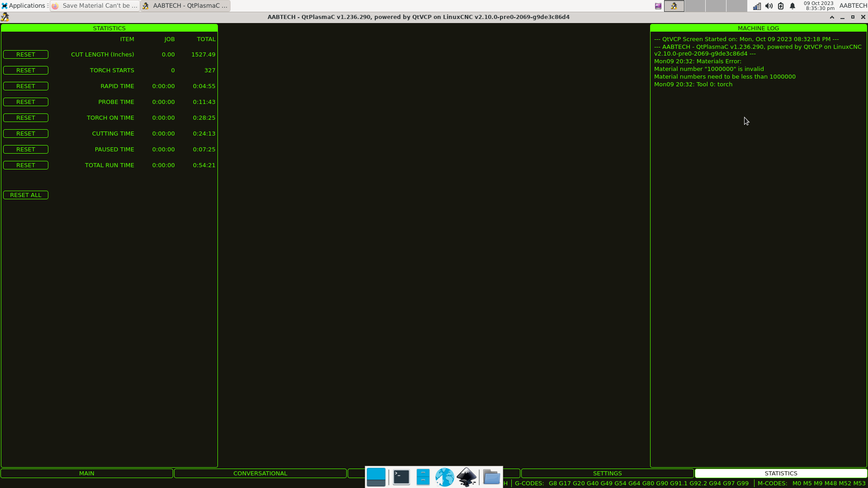868x488 pixels.
Task: Click the RESET ALL button
Action: [x=26, y=195]
